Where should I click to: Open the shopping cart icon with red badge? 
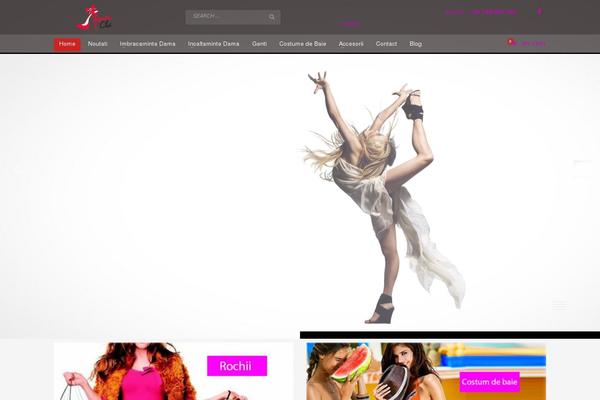point(511,42)
